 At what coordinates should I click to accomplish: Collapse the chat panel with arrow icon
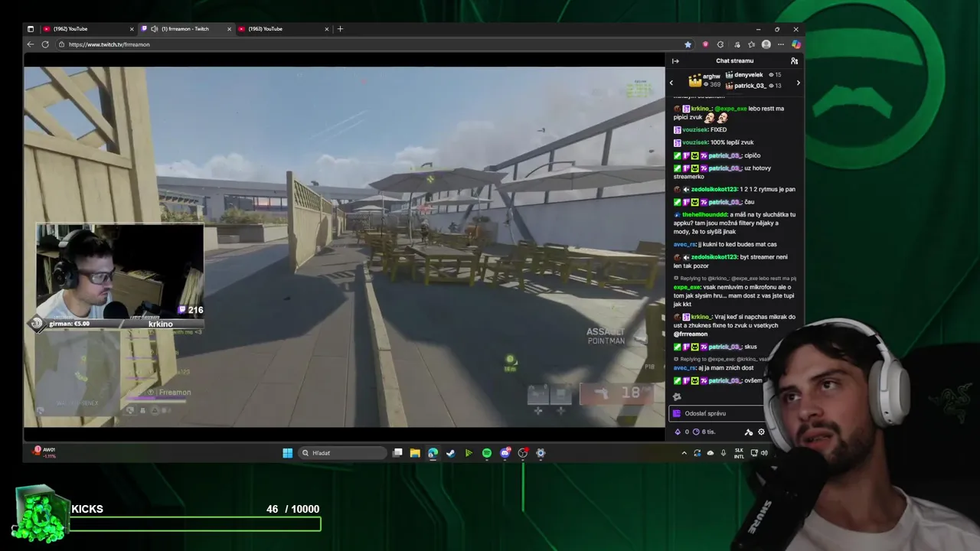click(675, 60)
